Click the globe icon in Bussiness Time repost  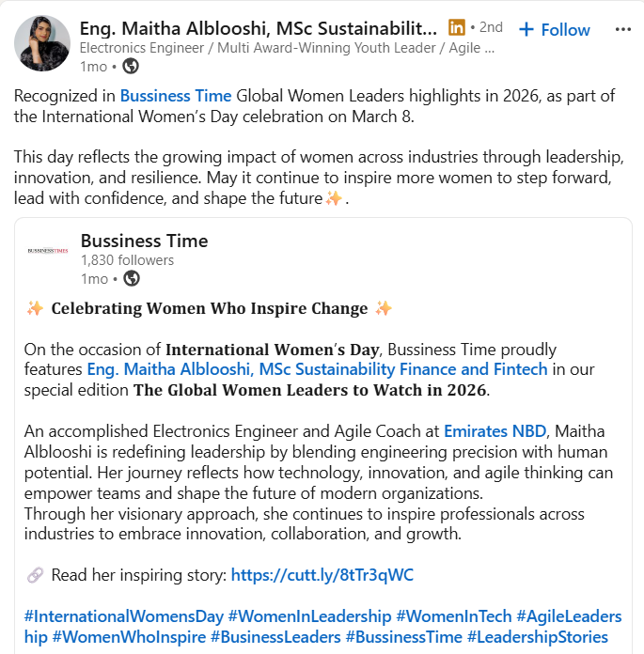point(132,278)
